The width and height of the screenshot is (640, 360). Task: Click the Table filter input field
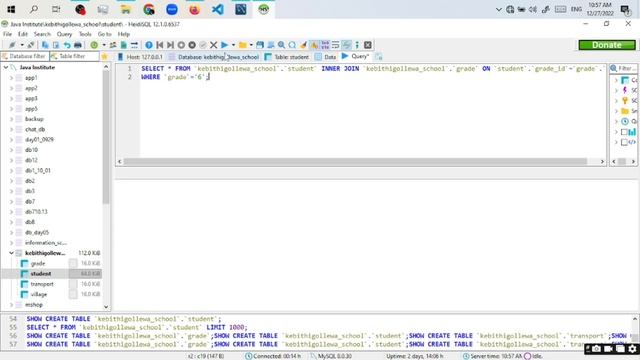tap(74, 56)
